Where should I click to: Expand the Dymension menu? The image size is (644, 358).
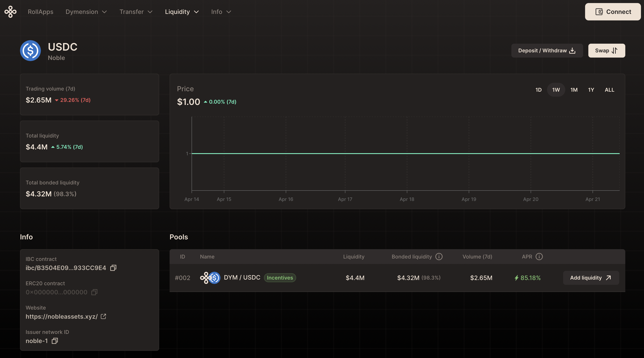point(86,12)
